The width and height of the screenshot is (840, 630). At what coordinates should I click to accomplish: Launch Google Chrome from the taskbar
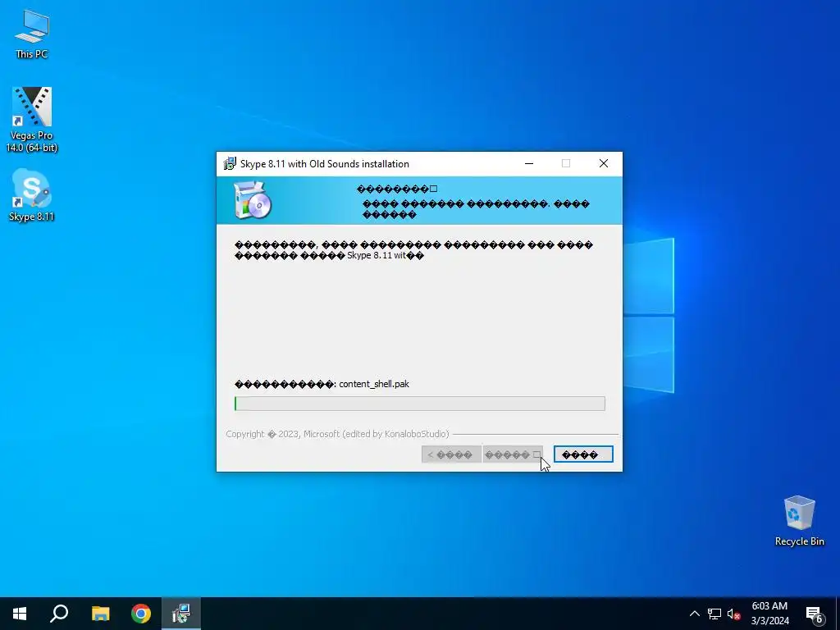pos(141,614)
